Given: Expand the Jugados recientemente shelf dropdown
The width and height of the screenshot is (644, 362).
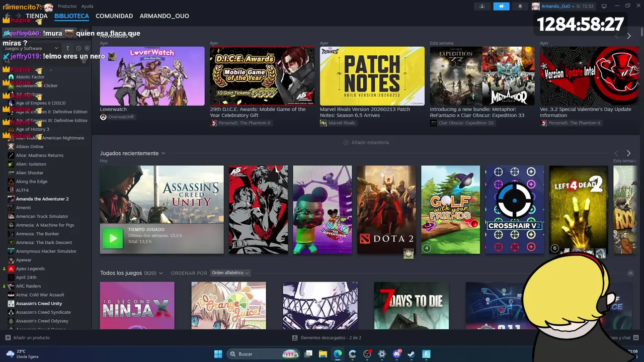Looking at the screenshot, I should (163, 153).
